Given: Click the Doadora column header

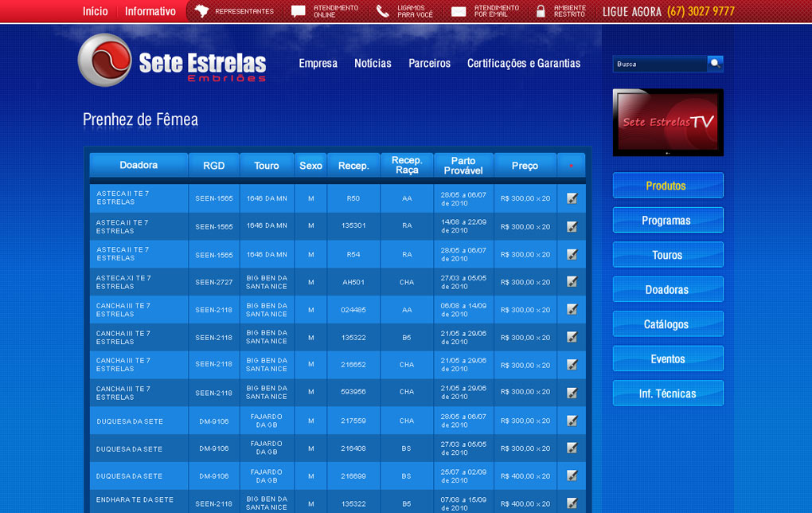Looking at the screenshot, I should click(x=139, y=166).
